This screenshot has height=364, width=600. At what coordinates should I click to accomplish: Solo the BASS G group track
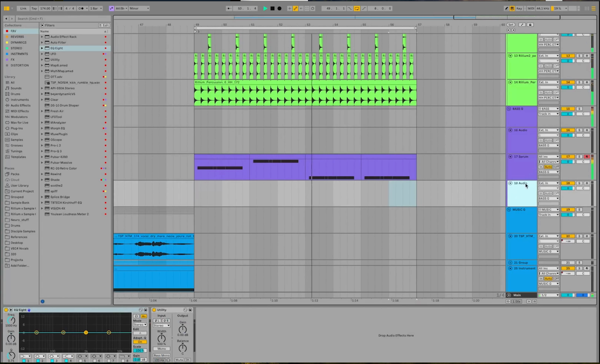(x=579, y=109)
